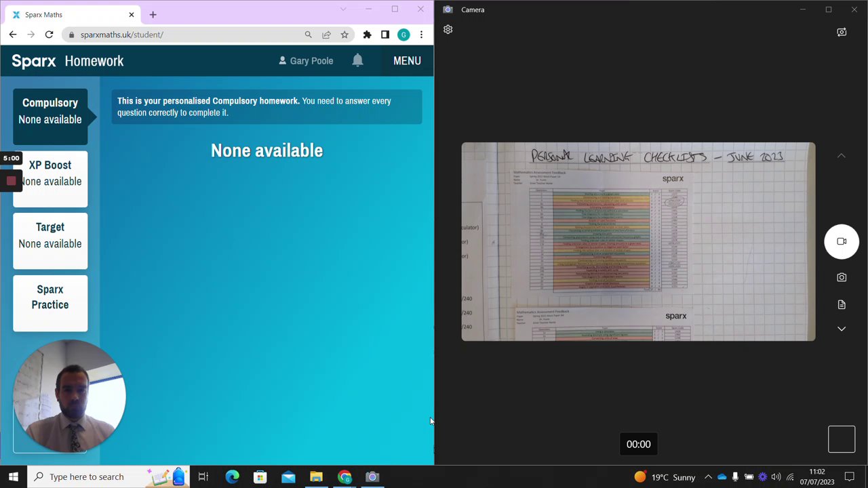Screen dimensions: 868x488
Task: Switch to Camera app on taskbar
Action: point(372,476)
